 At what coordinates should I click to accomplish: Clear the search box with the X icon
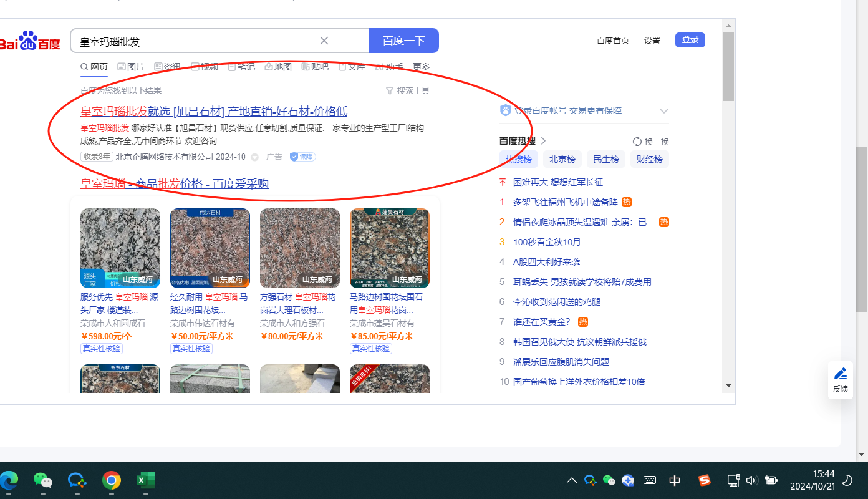coord(324,41)
